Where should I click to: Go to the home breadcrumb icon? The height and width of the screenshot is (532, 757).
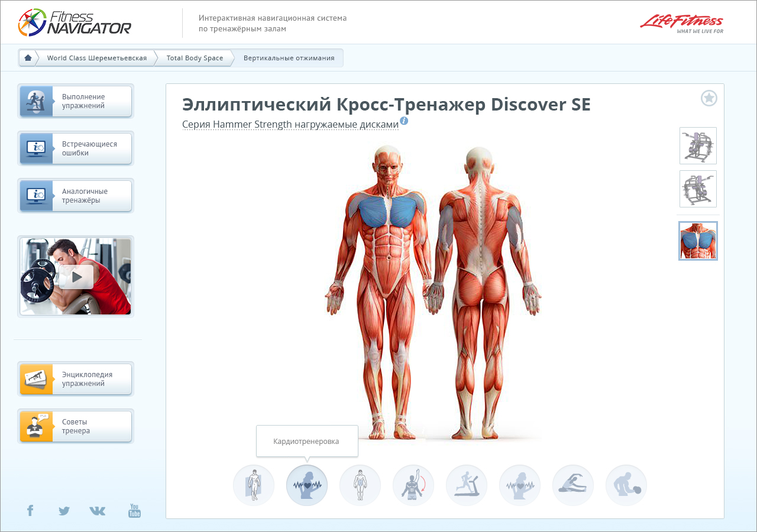click(28, 58)
